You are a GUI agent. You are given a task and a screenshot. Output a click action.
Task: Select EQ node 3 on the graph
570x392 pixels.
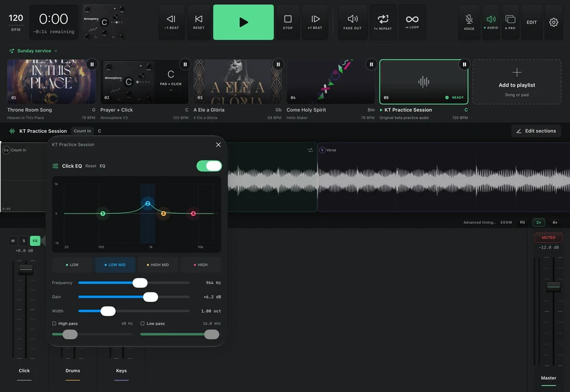pos(163,213)
